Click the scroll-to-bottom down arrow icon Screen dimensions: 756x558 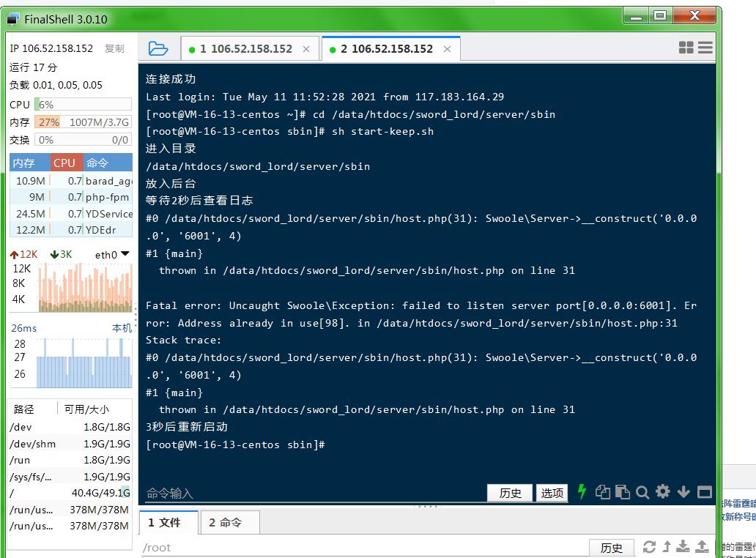(683, 492)
